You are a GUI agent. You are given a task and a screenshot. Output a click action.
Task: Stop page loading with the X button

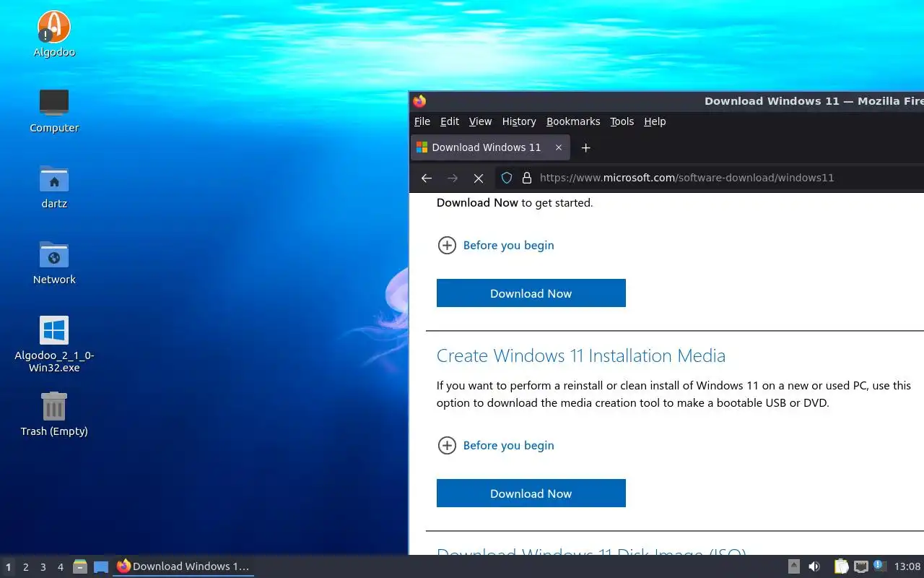[x=479, y=178]
